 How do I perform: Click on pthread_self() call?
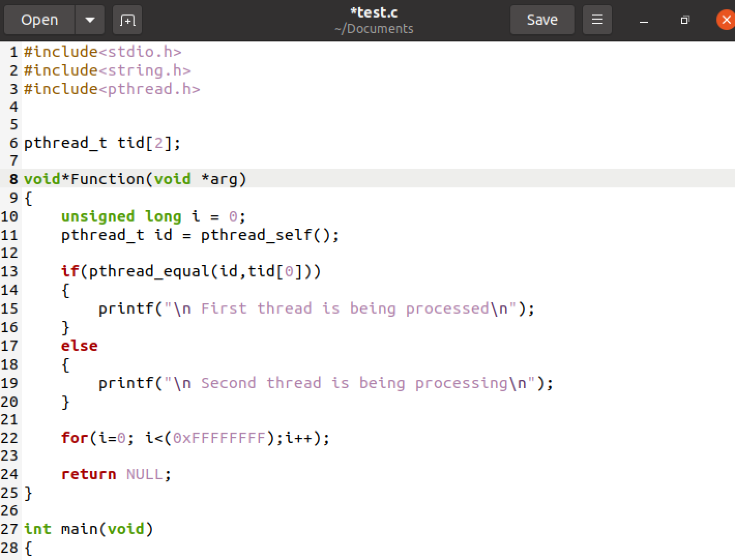click(269, 235)
